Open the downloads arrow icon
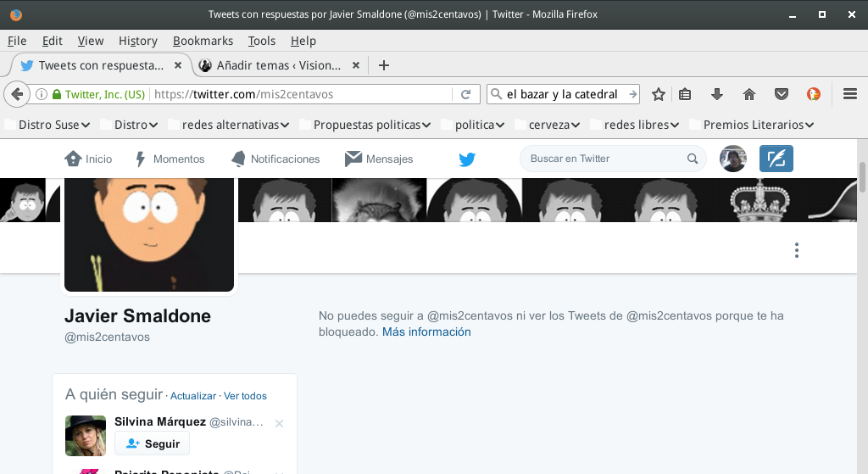 (717, 94)
